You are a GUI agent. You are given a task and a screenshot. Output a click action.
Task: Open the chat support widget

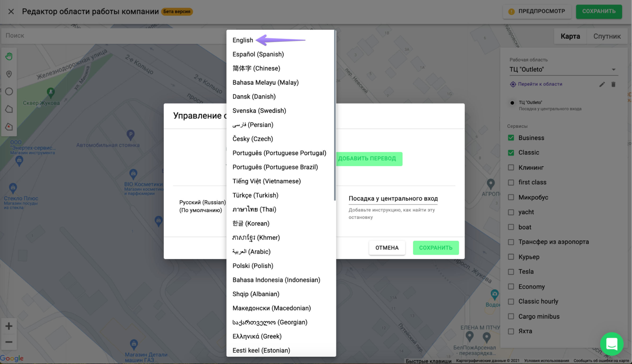click(611, 344)
